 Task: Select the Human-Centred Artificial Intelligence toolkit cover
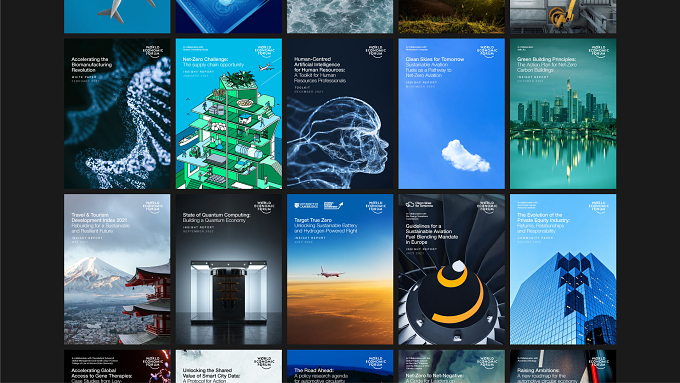340,114
